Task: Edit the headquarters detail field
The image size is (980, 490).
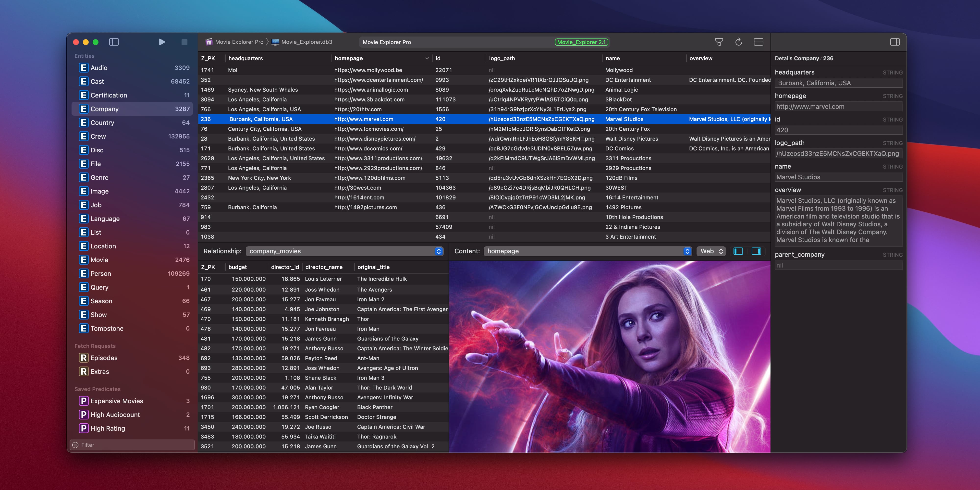Action: point(838,83)
